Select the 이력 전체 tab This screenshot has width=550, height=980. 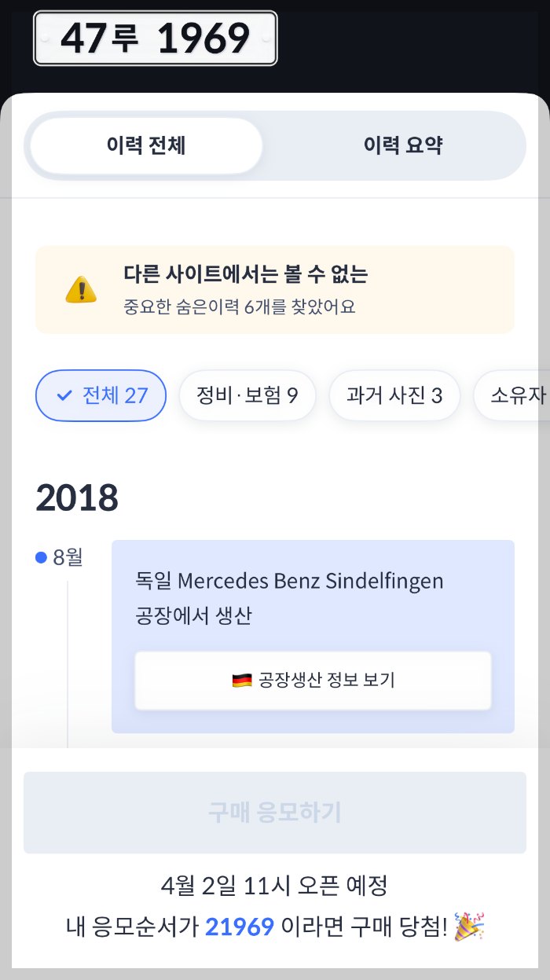(x=145, y=145)
